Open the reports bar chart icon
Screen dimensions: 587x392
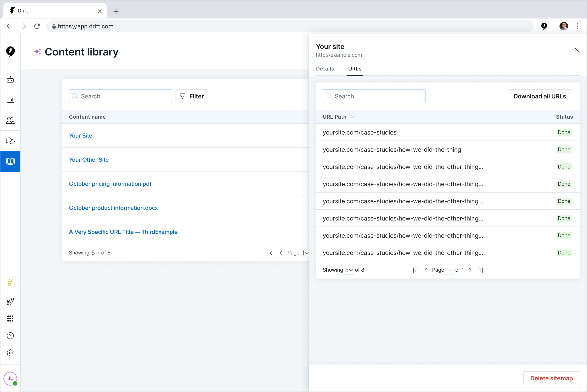(10, 100)
